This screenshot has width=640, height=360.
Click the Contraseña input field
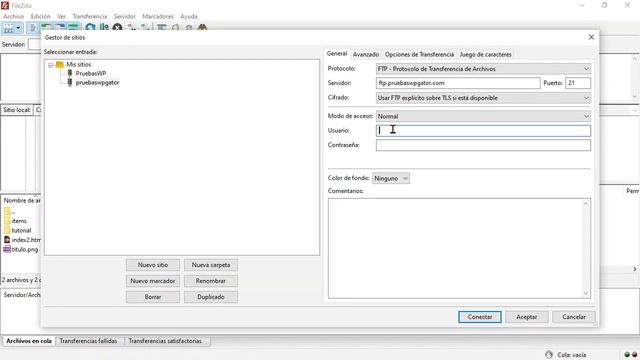click(483, 145)
